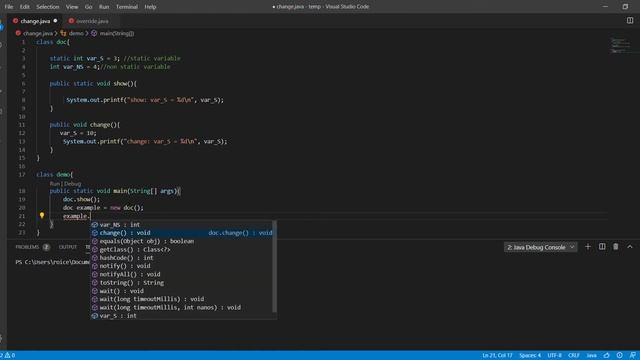
Task: Click the terminal prompt PS C:\Users line
Action: (52, 262)
